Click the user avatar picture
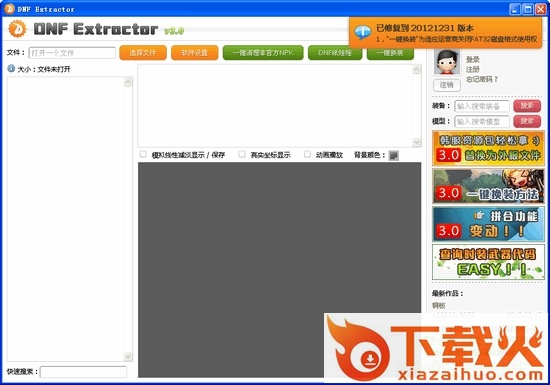 [x=447, y=62]
